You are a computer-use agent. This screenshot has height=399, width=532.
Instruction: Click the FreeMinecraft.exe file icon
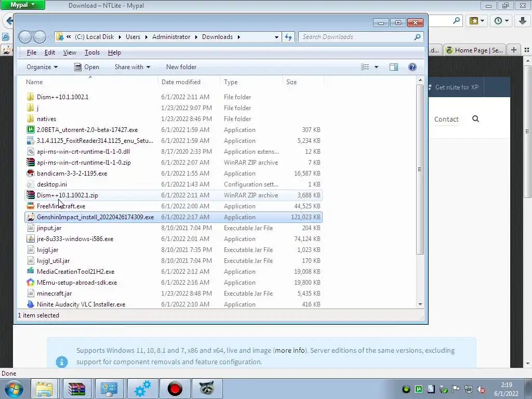click(31, 206)
